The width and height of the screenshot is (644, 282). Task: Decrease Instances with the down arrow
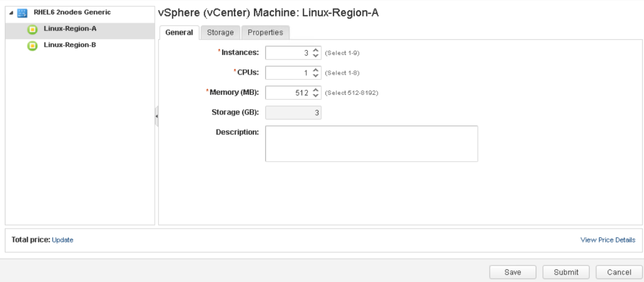pyautogui.click(x=316, y=56)
